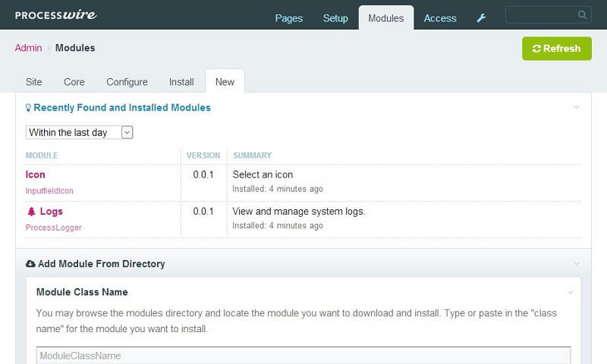Open the Setup menu

pyautogui.click(x=335, y=18)
